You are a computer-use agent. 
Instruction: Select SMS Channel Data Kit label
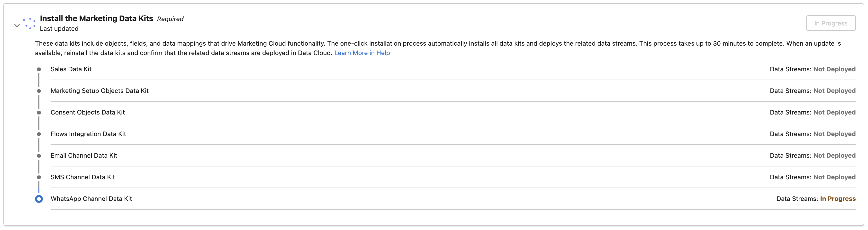coord(82,177)
